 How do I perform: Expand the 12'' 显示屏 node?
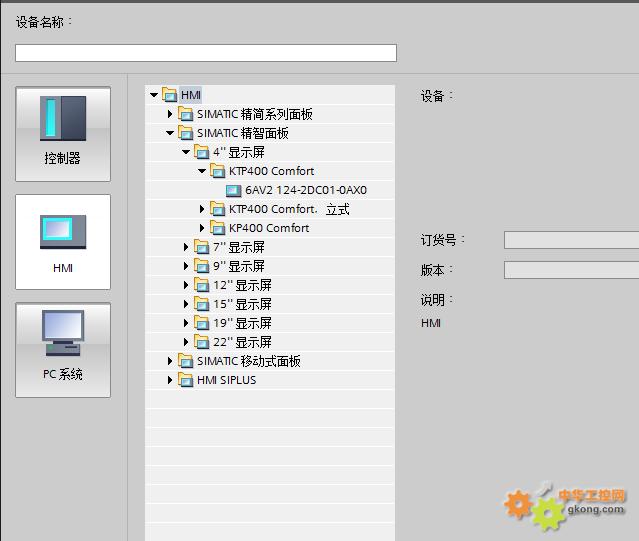pos(186,285)
